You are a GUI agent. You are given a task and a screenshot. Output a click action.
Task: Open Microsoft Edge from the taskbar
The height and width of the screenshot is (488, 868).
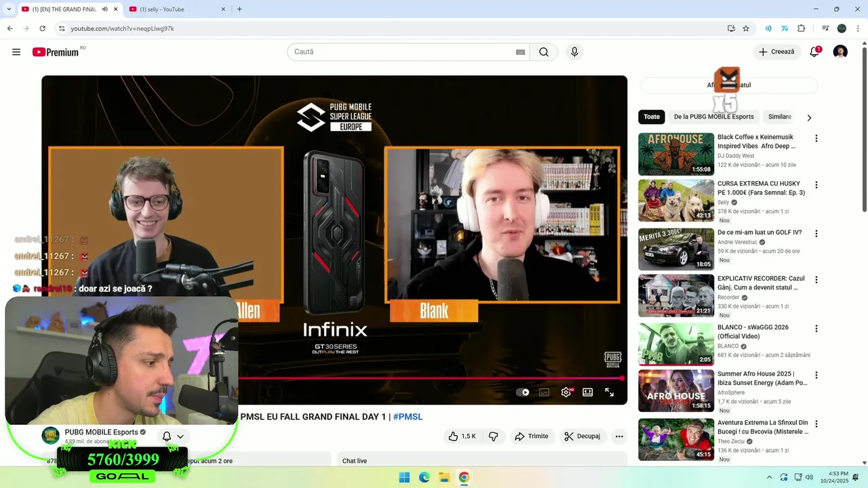(424, 477)
